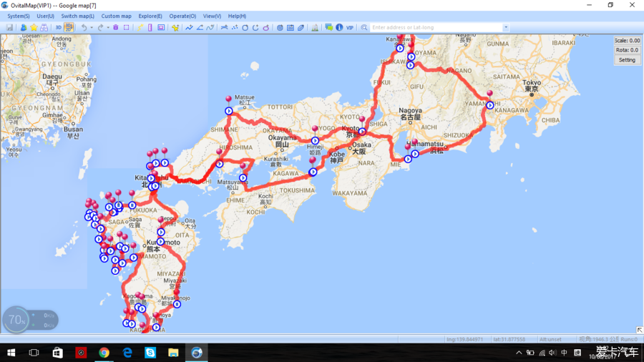Switch to 3D view with the 3D button
Viewport: 644px width, 362px height.
[x=59, y=27]
